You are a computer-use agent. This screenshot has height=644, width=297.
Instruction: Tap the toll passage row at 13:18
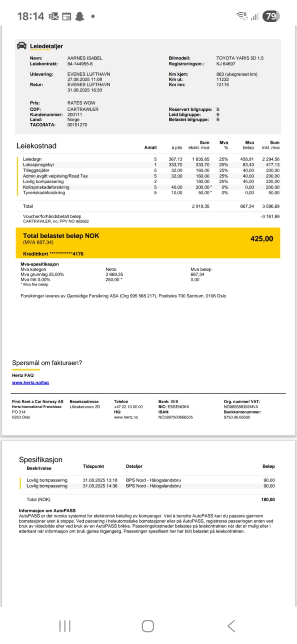point(148,480)
